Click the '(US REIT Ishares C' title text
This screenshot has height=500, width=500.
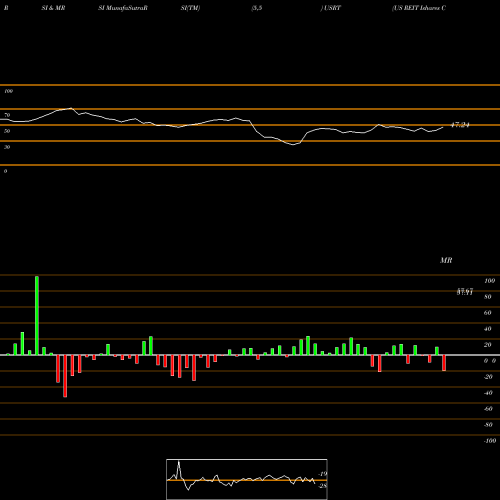[x=419, y=8]
